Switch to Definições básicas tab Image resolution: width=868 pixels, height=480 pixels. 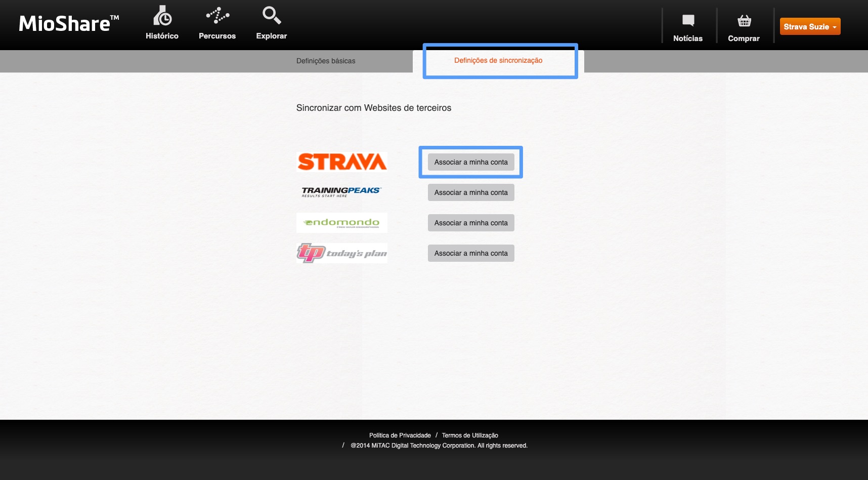326,61
